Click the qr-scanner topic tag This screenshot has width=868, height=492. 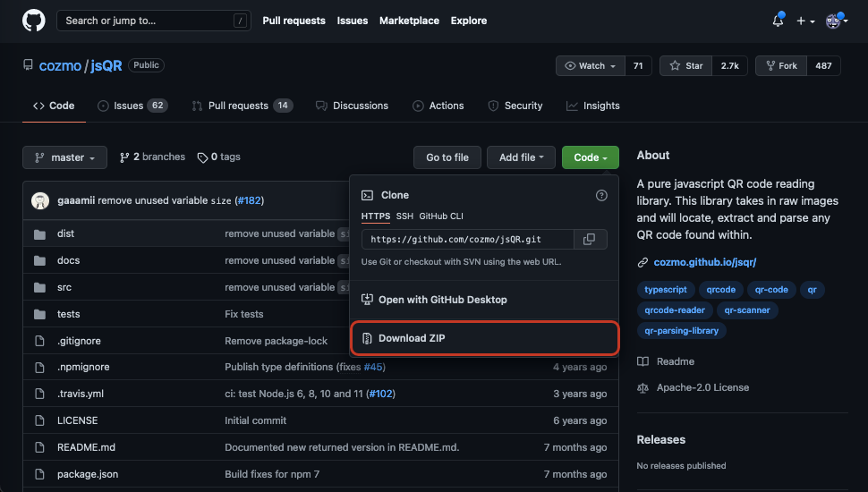click(x=747, y=310)
